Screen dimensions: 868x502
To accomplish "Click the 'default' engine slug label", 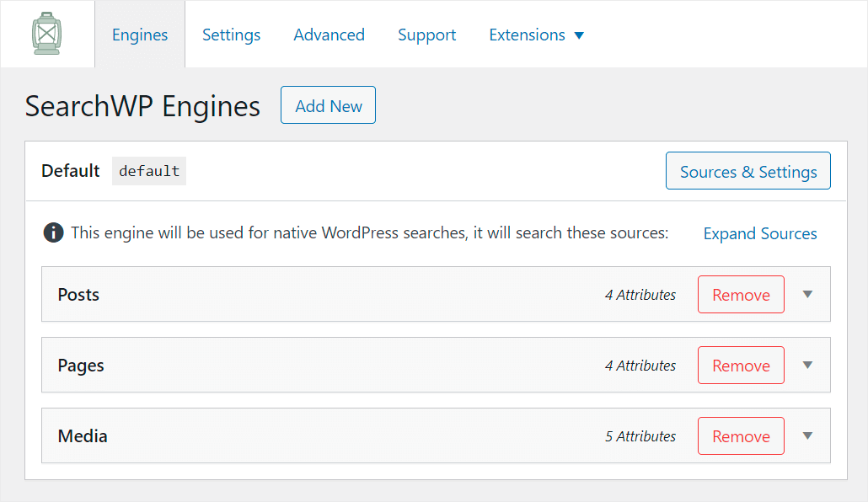I will (149, 171).
